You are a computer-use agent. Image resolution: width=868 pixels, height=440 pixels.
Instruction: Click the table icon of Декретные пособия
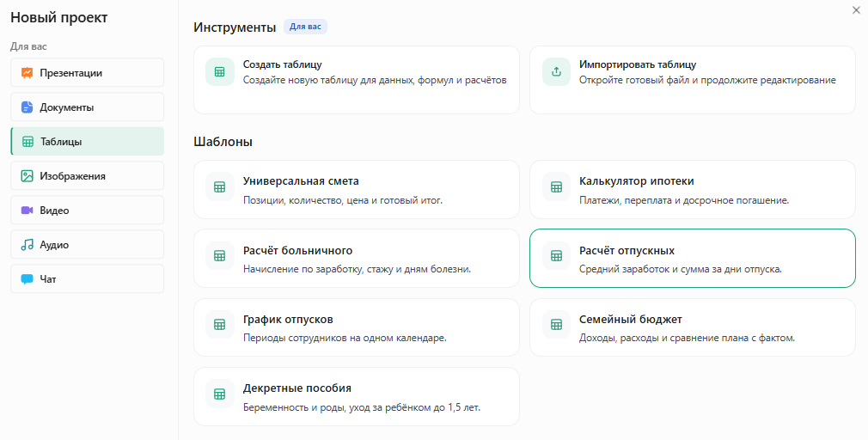pos(220,394)
